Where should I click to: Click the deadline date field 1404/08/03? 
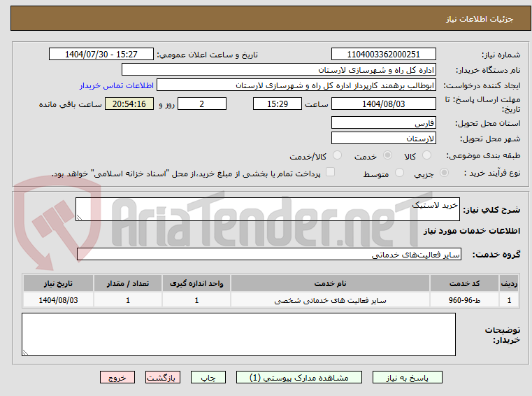(x=383, y=104)
